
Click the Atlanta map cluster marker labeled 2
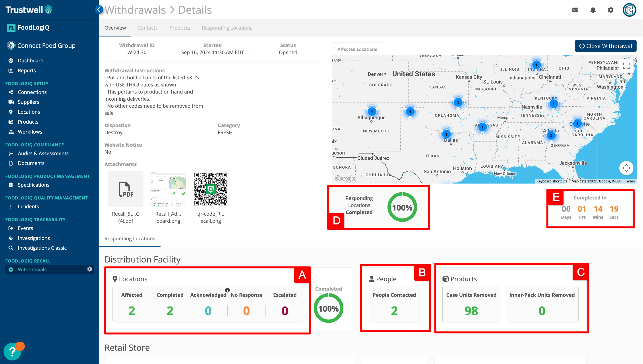tap(551, 135)
